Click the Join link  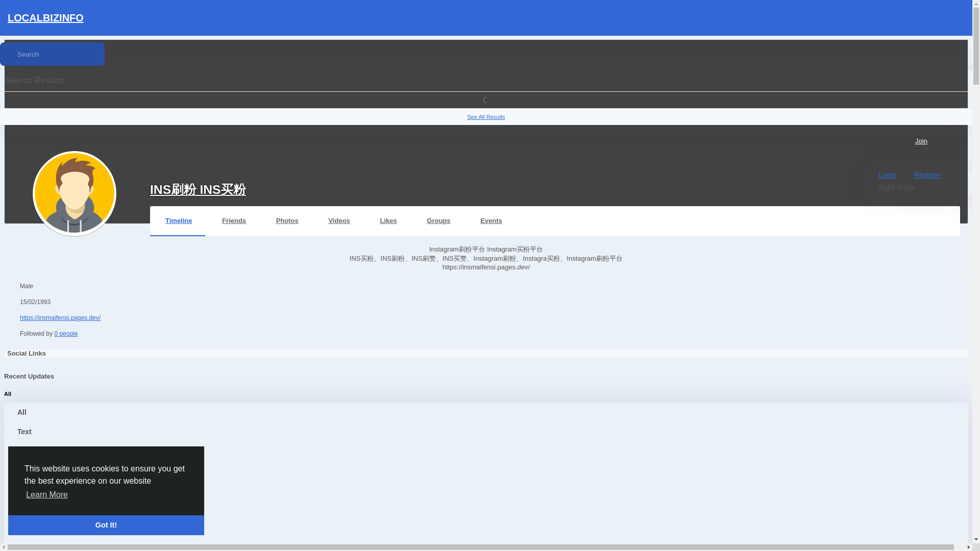(921, 141)
